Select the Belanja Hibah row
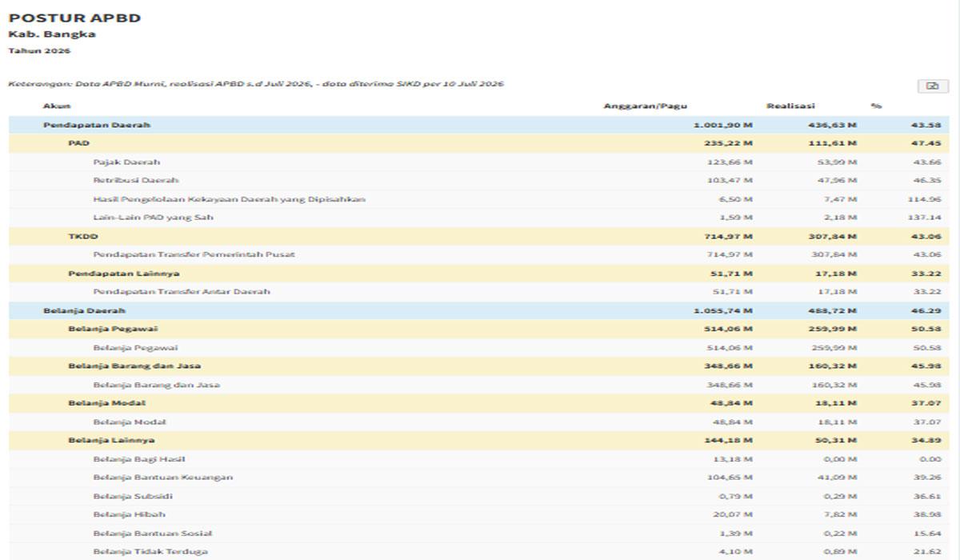 click(x=479, y=514)
